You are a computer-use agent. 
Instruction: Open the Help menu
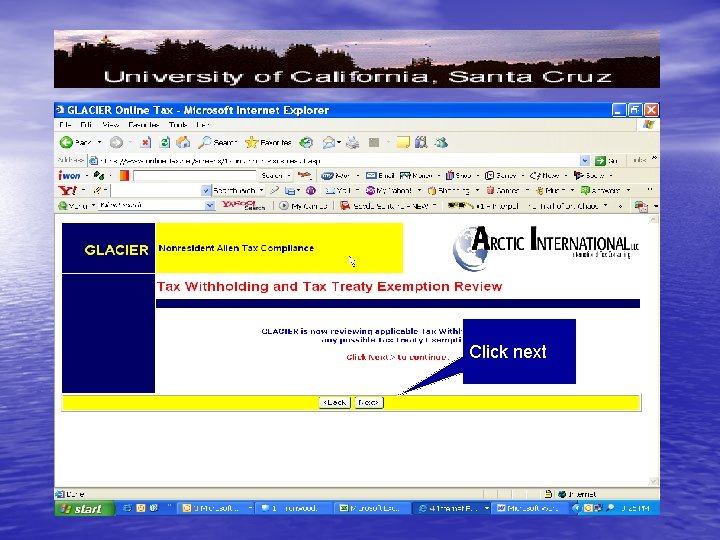coord(202,125)
